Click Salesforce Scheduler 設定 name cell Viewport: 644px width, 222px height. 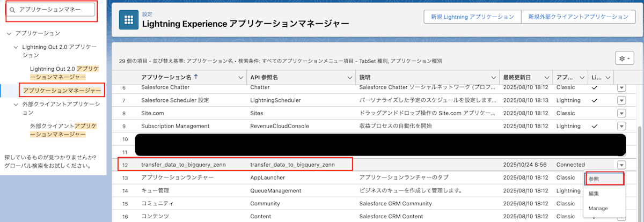coord(174,100)
